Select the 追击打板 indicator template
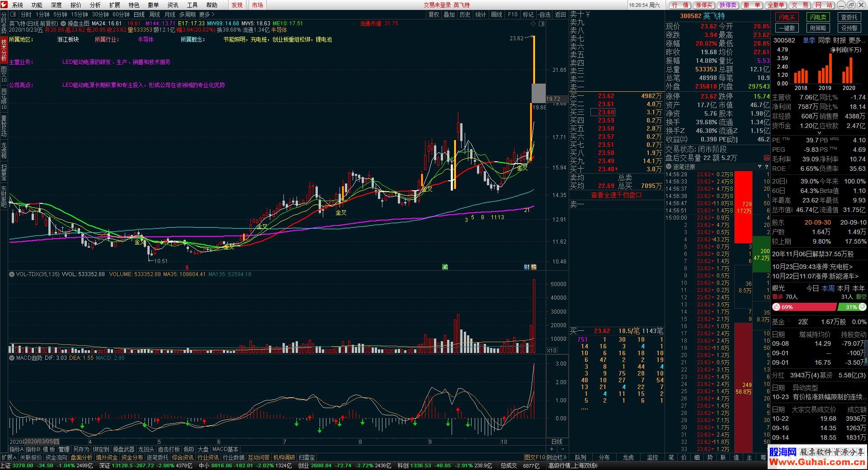The width and height of the screenshot is (868, 470). point(169,449)
